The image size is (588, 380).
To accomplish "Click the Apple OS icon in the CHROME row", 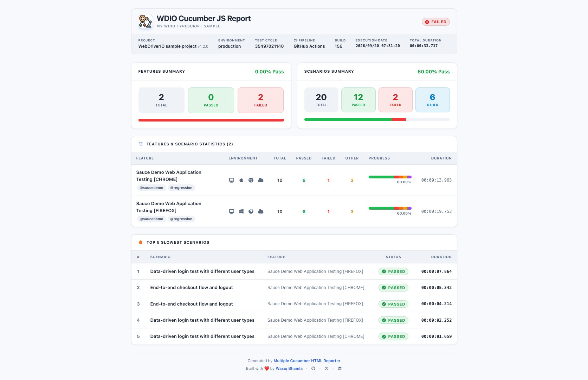I will click(x=241, y=180).
